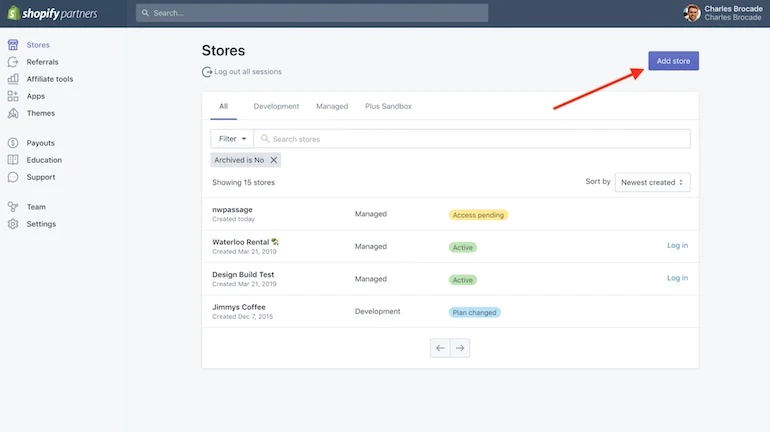Select Settings in the sidebar

[41, 224]
